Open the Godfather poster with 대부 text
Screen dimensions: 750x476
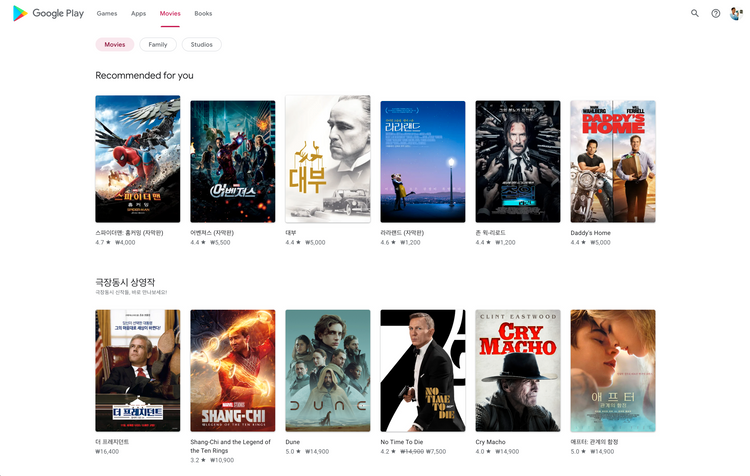pyautogui.click(x=328, y=159)
